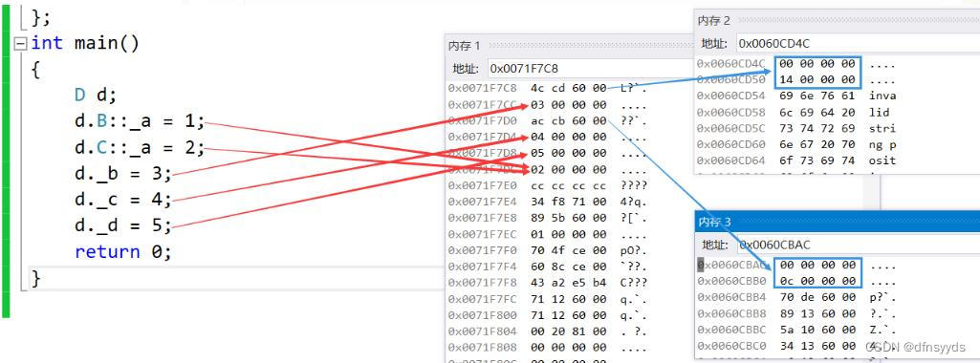
Task: Activate the 内存 1 window title
Action: [x=465, y=46]
